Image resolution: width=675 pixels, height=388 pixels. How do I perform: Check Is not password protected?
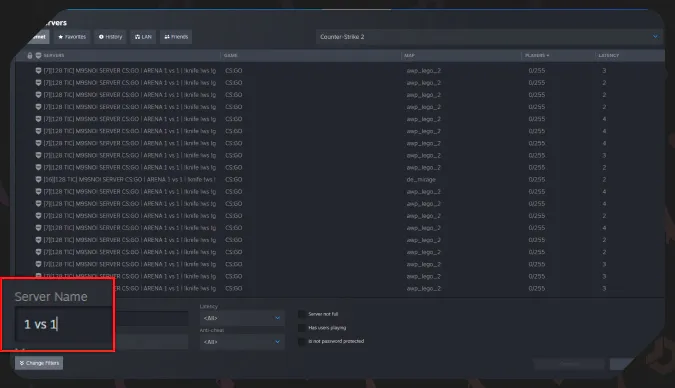click(x=302, y=341)
